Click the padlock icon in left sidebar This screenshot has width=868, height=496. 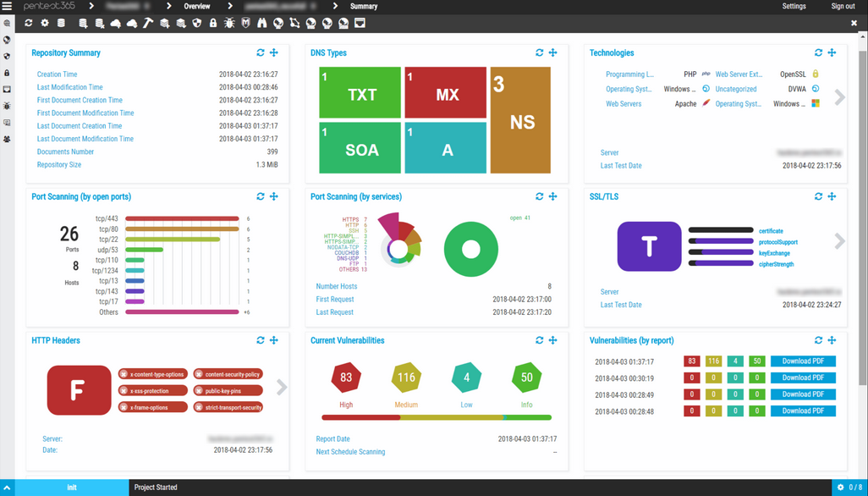click(7, 73)
